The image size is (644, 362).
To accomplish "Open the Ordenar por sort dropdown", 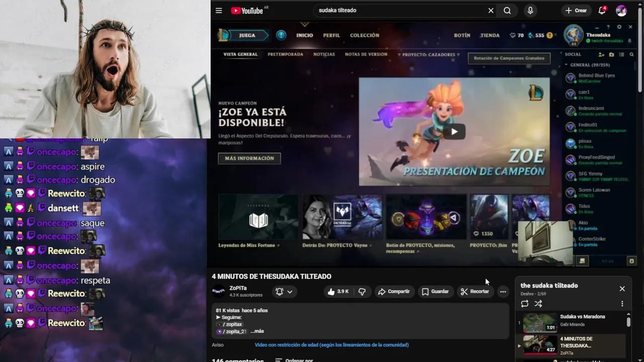I will [294, 360].
